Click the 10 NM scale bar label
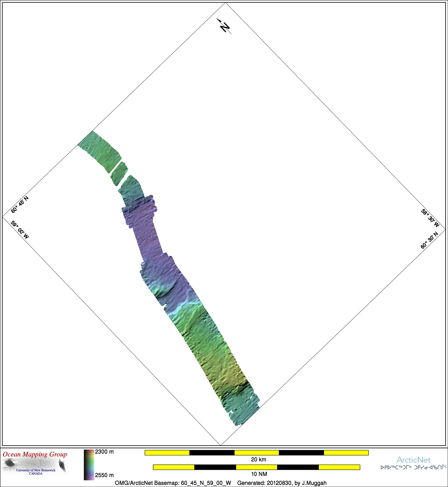This screenshot has width=448, height=487. (259, 474)
